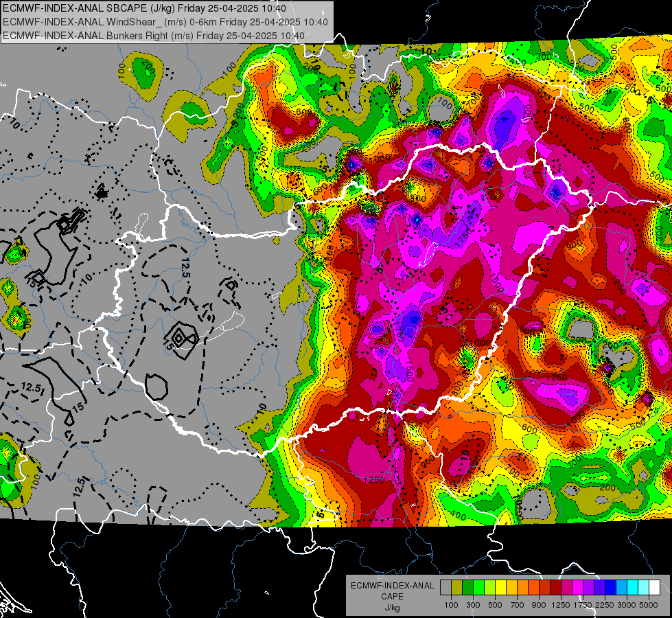This screenshot has height=618, width=672.
Task: Select the pure blue legend swatch
Action: pos(611,588)
